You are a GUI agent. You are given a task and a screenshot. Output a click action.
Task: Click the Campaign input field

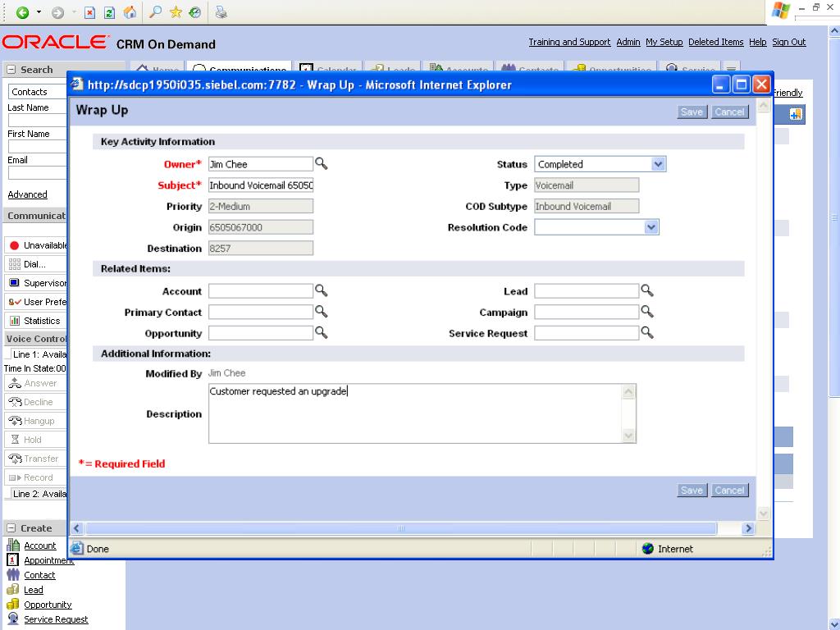(x=587, y=312)
